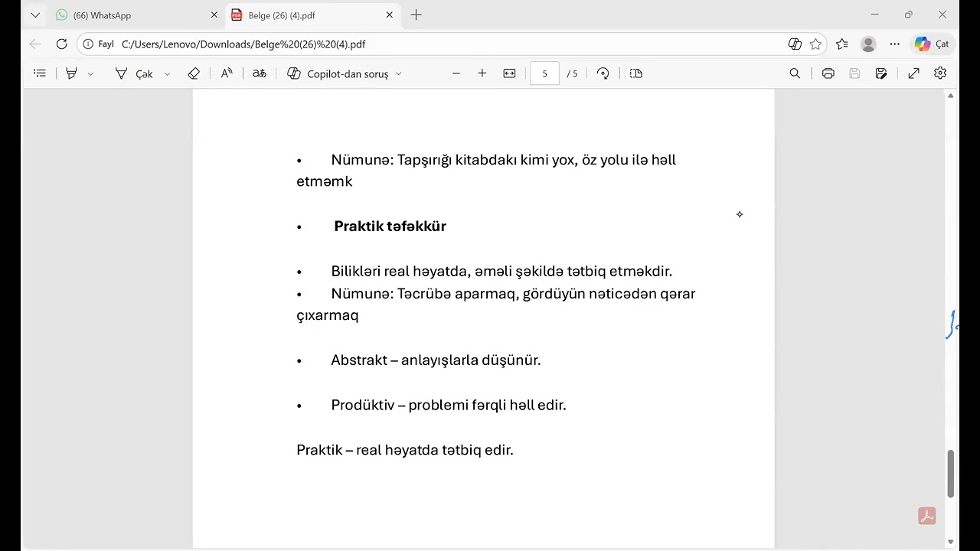Open Copilot page icon in address bar

coord(795,44)
